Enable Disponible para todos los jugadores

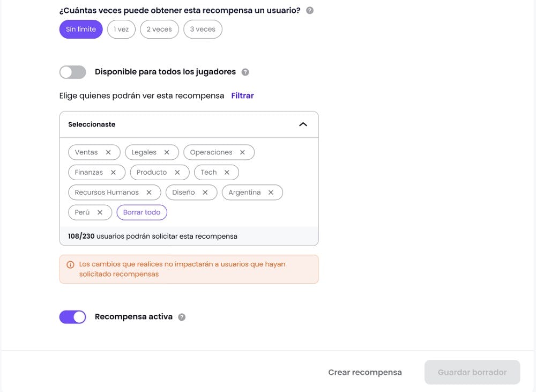pos(72,71)
